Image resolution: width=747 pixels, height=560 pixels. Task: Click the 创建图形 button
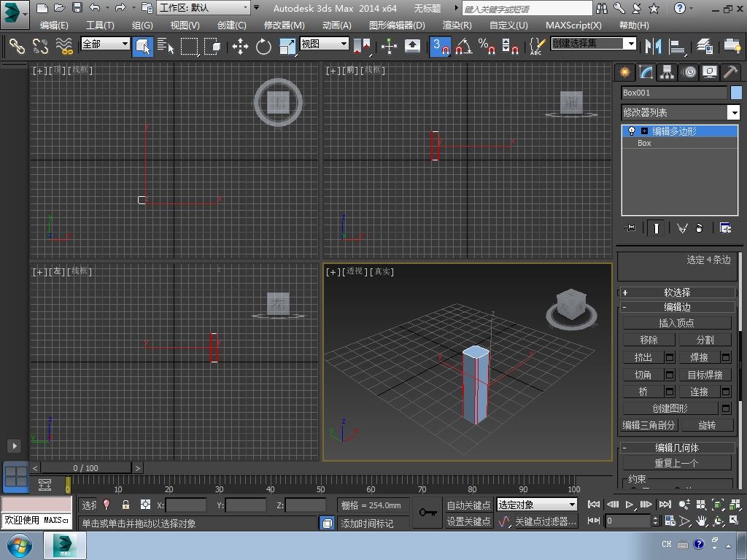[x=670, y=408]
